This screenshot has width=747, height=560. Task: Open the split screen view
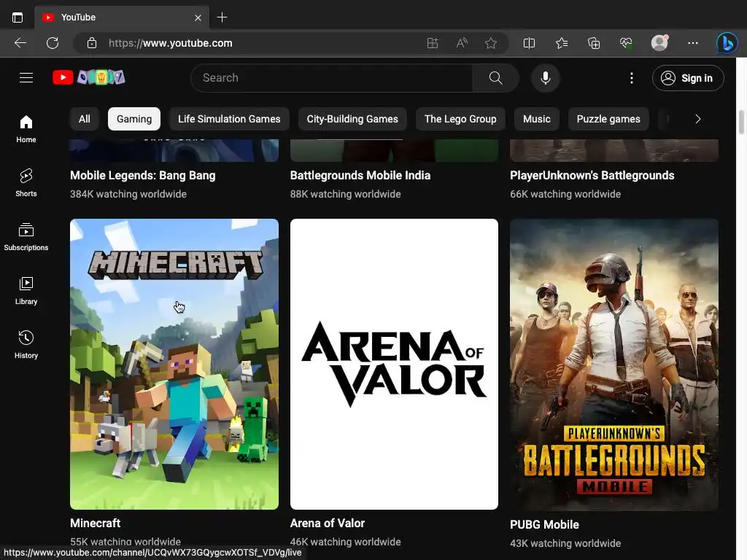[x=530, y=43]
